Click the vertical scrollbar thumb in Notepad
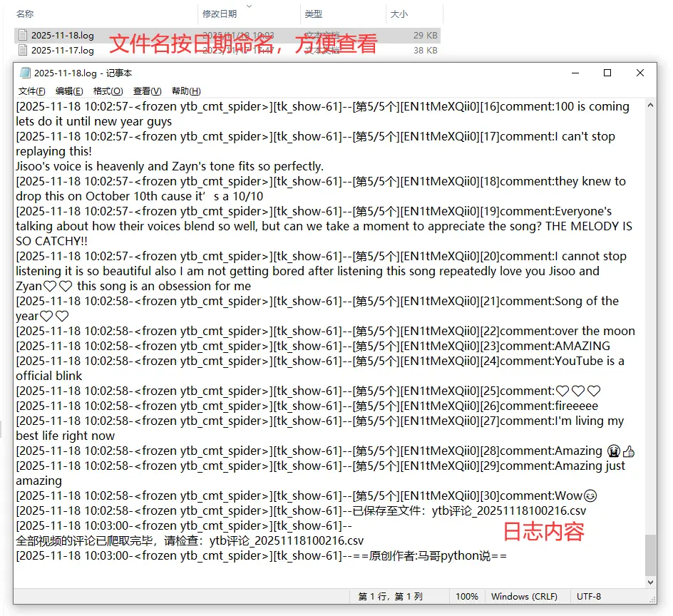The height and width of the screenshot is (616, 673). click(x=650, y=555)
